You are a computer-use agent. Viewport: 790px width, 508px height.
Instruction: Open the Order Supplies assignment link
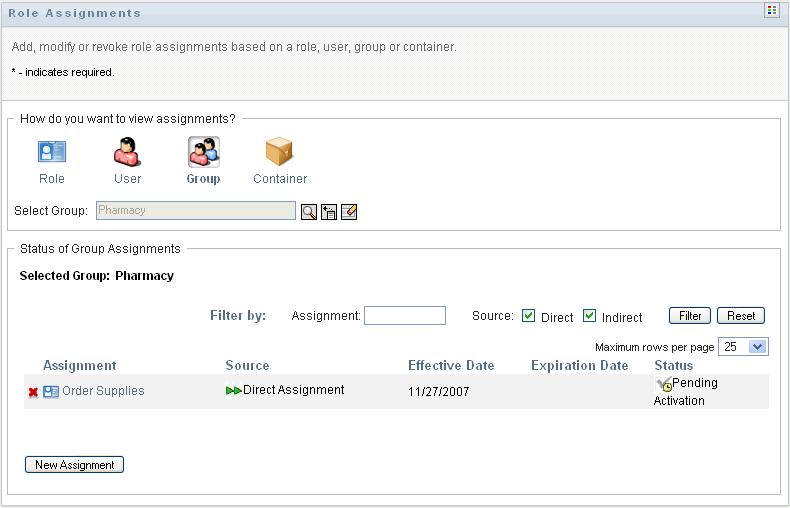click(103, 391)
